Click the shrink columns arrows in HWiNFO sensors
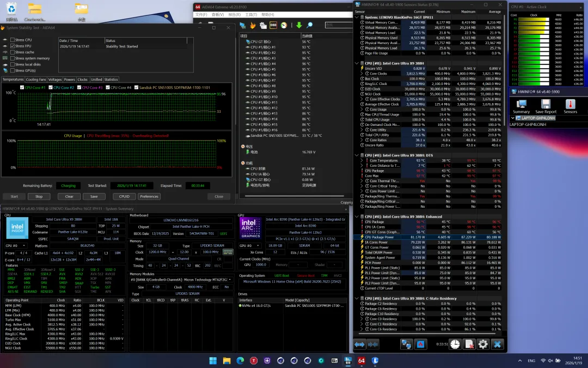The image size is (588, 368). (x=373, y=344)
